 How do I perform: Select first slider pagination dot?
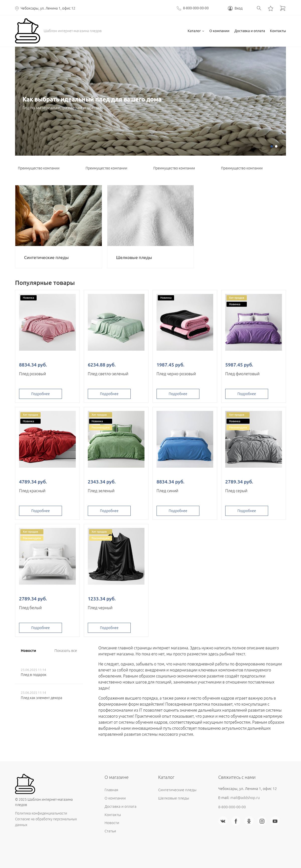click(272, 146)
